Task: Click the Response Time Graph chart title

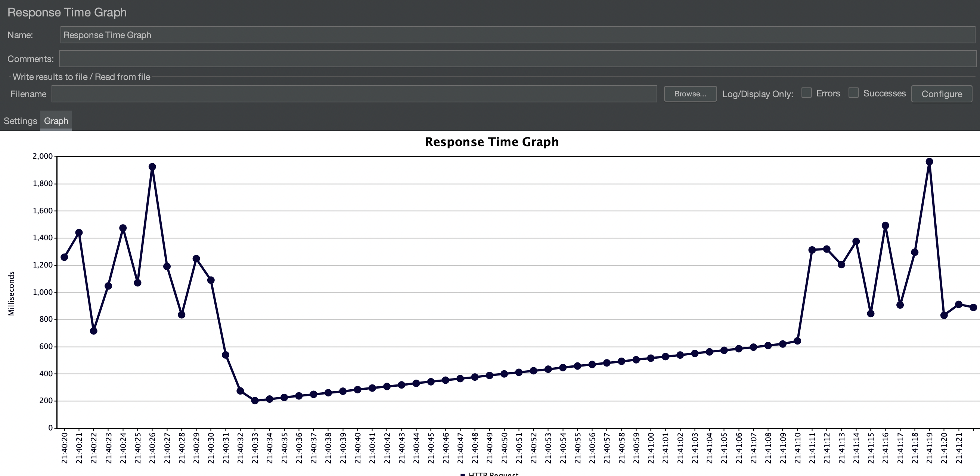Action: pos(491,142)
